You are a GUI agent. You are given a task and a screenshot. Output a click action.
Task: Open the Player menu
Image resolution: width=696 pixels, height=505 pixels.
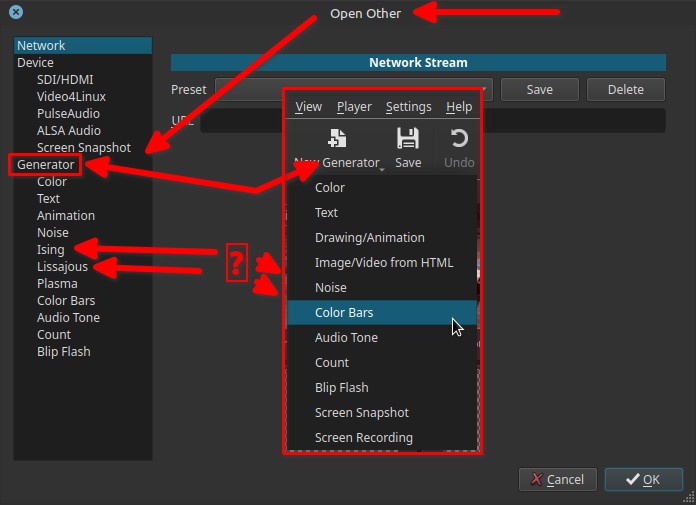(354, 107)
